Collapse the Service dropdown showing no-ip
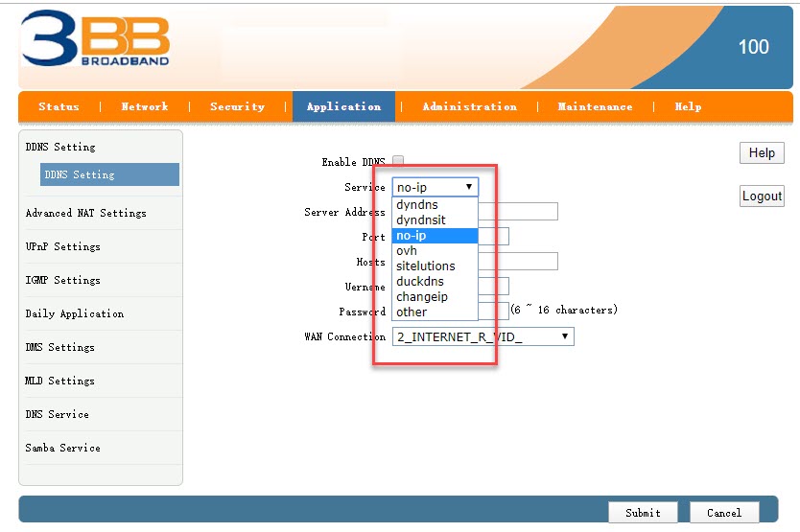The height and width of the screenshot is (532, 800). (x=435, y=187)
